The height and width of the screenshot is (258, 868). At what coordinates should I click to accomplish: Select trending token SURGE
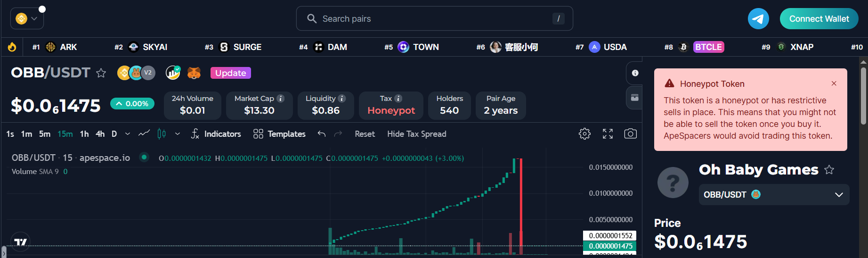(241, 47)
